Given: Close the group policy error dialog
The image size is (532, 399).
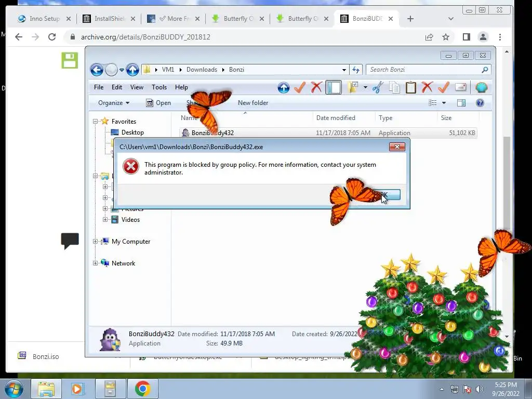Looking at the screenshot, I should tap(397, 147).
